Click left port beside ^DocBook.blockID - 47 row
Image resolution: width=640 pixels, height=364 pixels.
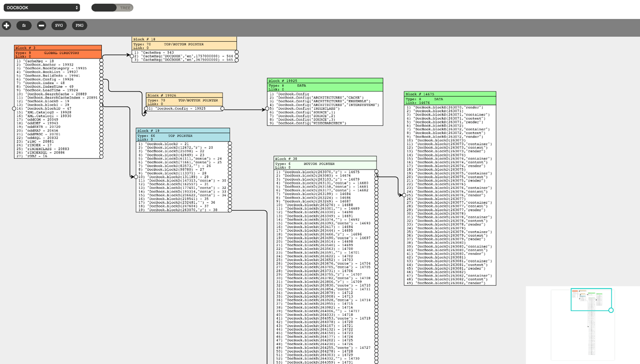(14, 109)
